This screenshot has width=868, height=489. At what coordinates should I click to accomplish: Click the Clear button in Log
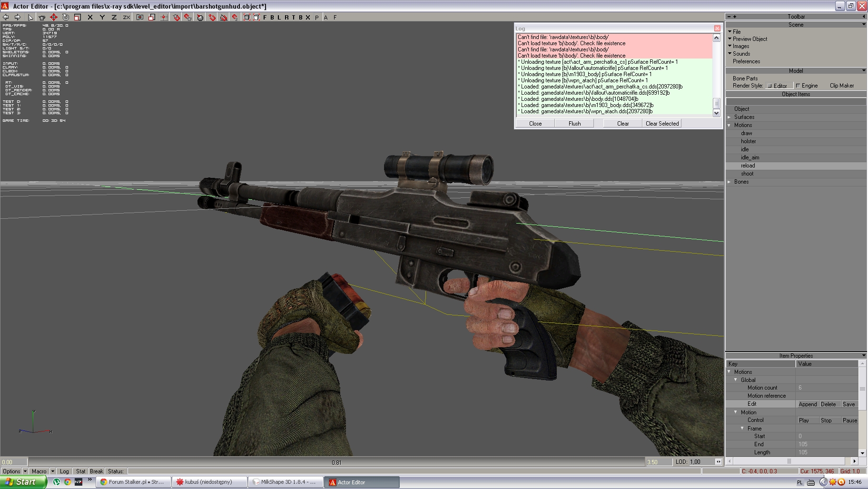coord(623,123)
